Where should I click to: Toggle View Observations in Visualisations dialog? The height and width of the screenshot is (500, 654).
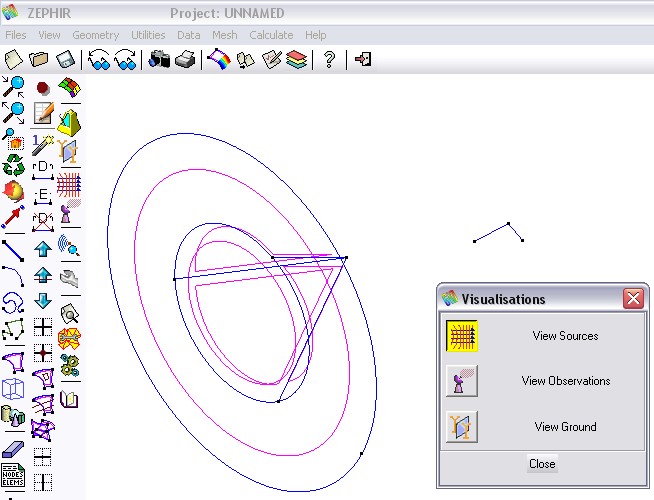pyautogui.click(x=462, y=381)
